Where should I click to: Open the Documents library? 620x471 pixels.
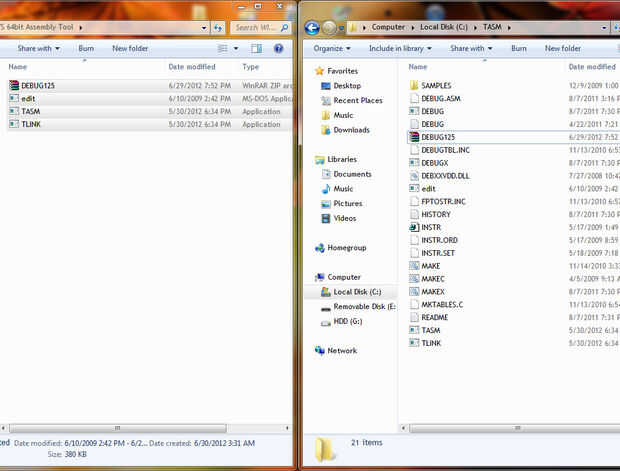[346, 174]
